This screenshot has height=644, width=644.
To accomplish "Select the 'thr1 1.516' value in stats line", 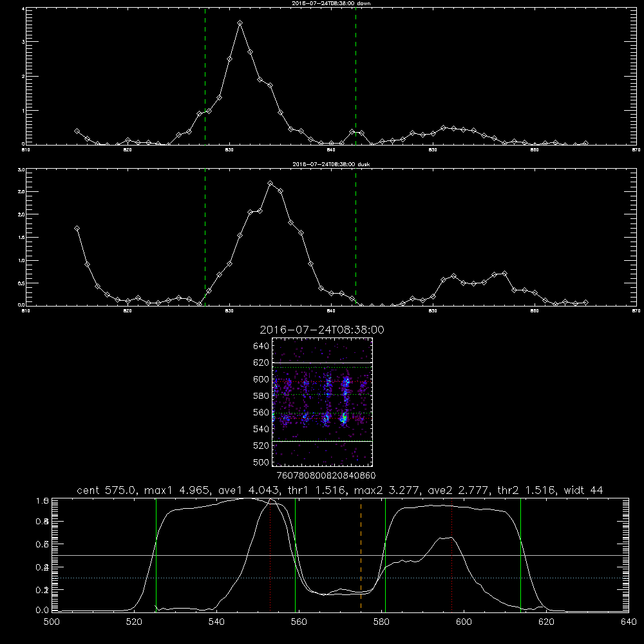I will point(317,490).
